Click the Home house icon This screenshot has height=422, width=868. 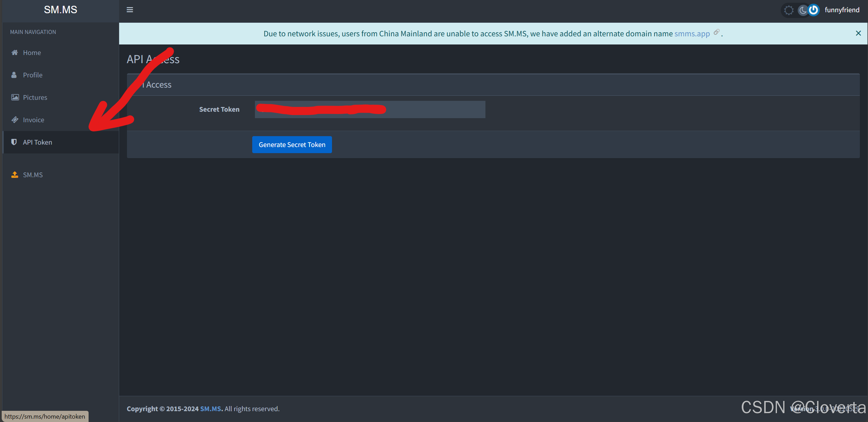(15, 53)
